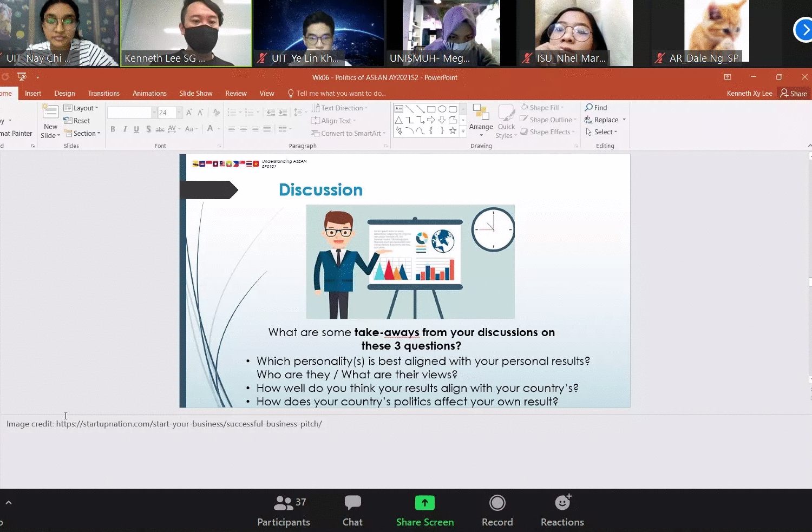Switch to the Transitions ribbon tab
Screen dimensions: 812x532
click(x=103, y=94)
